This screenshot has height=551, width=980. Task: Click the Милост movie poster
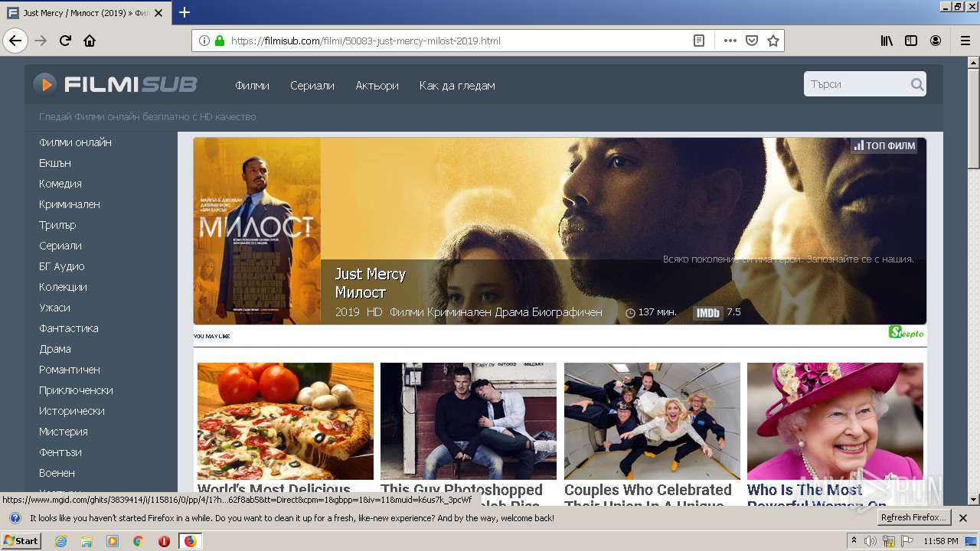(257, 231)
